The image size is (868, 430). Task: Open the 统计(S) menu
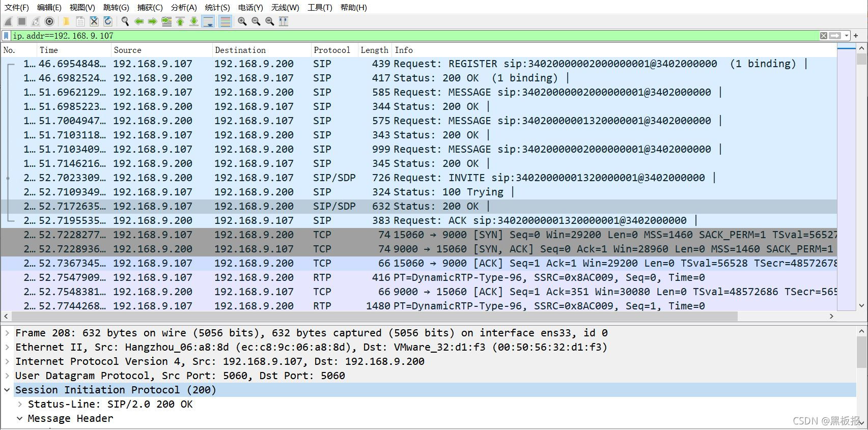pyautogui.click(x=217, y=7)
